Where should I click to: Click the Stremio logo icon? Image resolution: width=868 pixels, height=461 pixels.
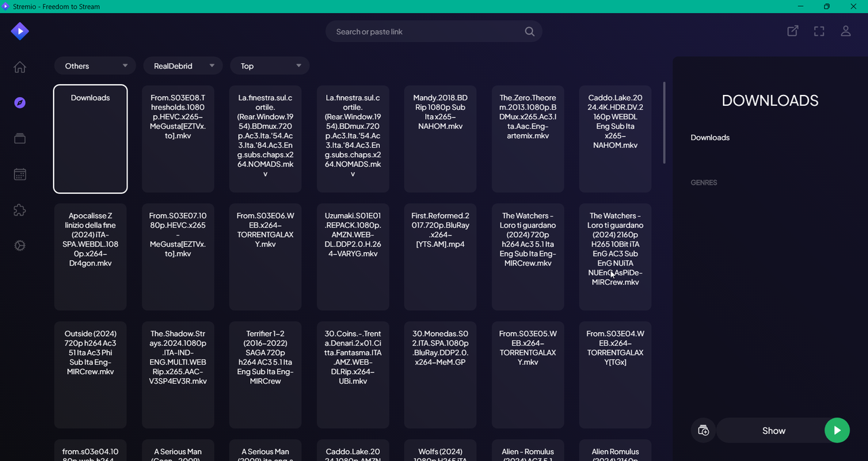pyautogui.click(x=20, y=31)
